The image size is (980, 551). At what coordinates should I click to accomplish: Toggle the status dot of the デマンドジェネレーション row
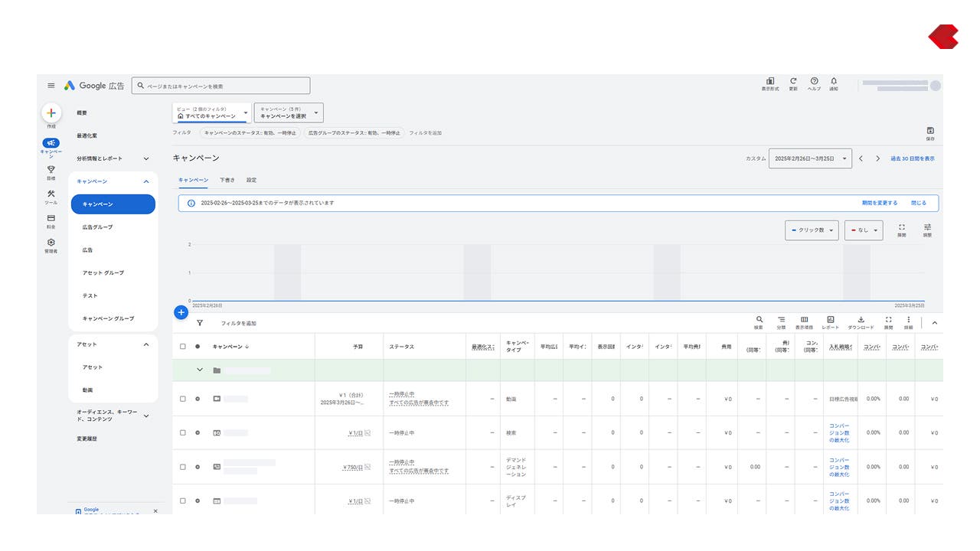coord(198,467)
